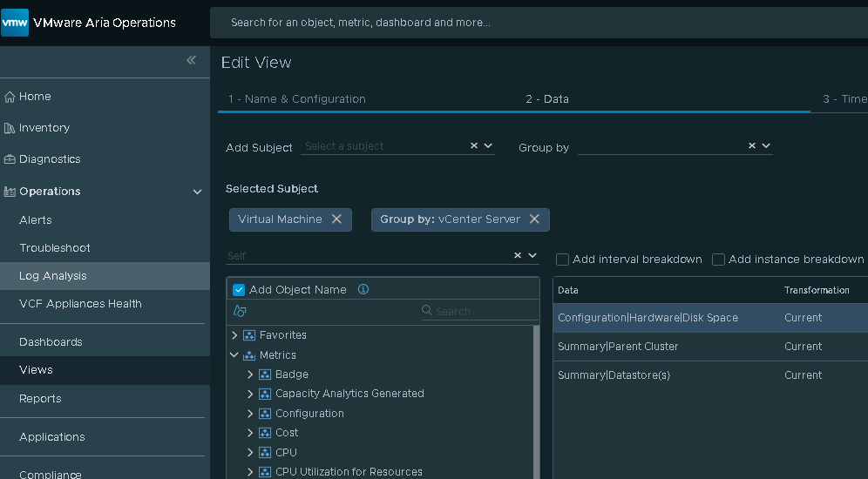Open Dashboards in the sidebar menu
Screen dimensions: 868x479
pos(51,342)
